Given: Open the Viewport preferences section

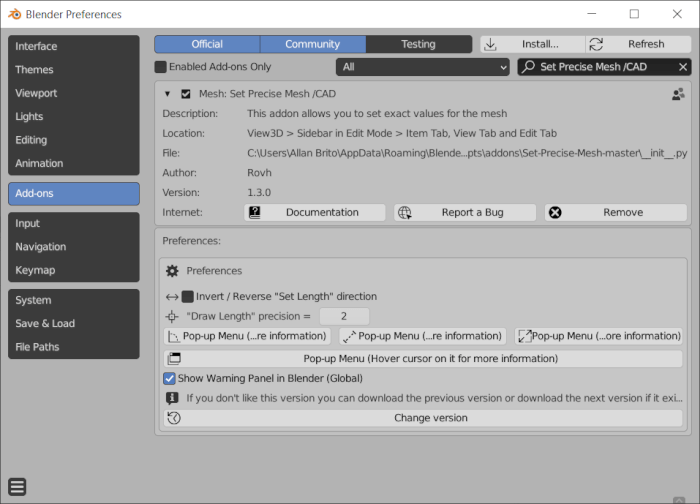Looking at the screenshot, I should tap(74, 93).
